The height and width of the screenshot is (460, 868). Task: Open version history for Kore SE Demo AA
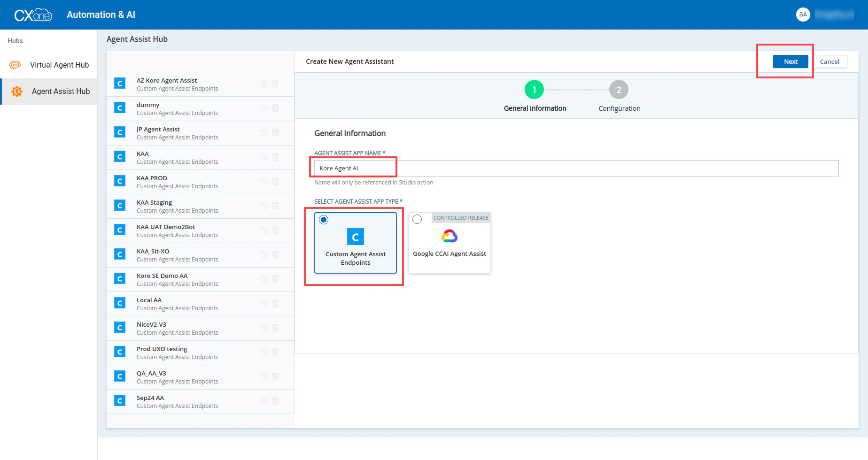tap(263, 278)
